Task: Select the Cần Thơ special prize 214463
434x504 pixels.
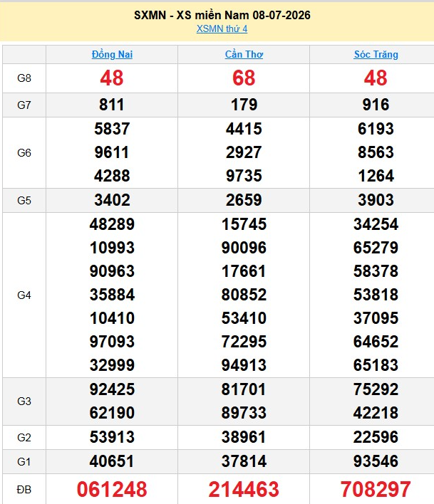Action: click(244, 489)
